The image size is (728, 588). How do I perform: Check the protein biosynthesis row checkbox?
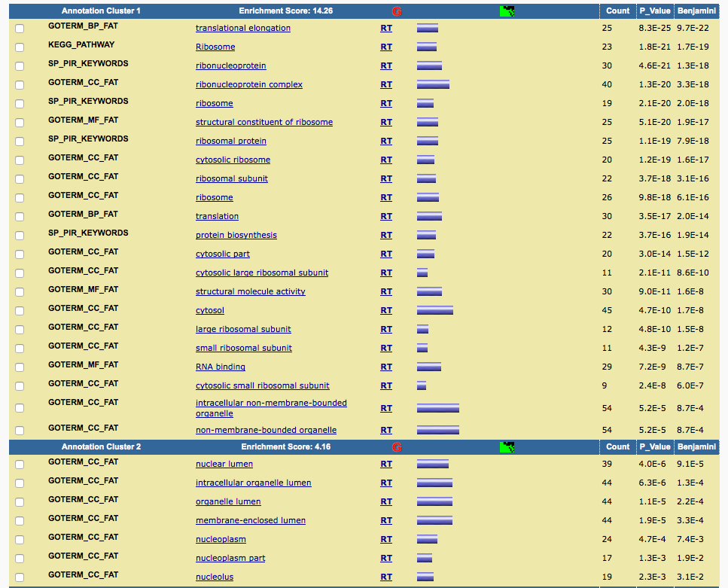(x=20, y=236)
